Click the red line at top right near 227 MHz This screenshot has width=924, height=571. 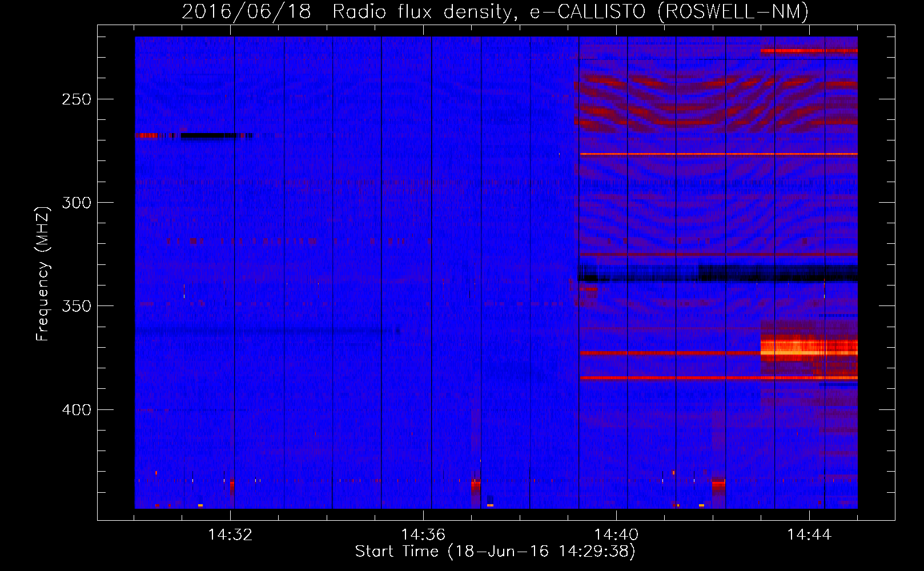pos(809,51)
